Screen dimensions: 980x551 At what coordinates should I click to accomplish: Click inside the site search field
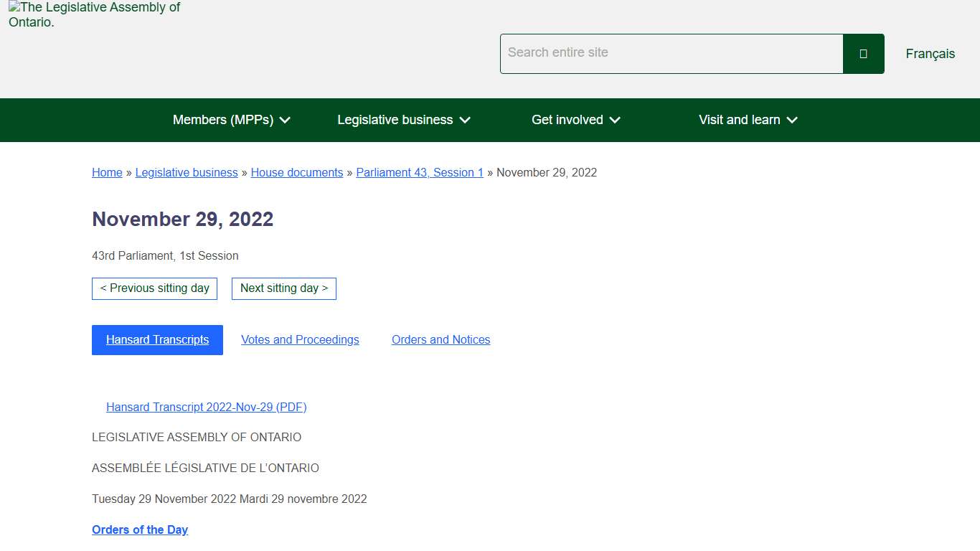tap(671, 53)
